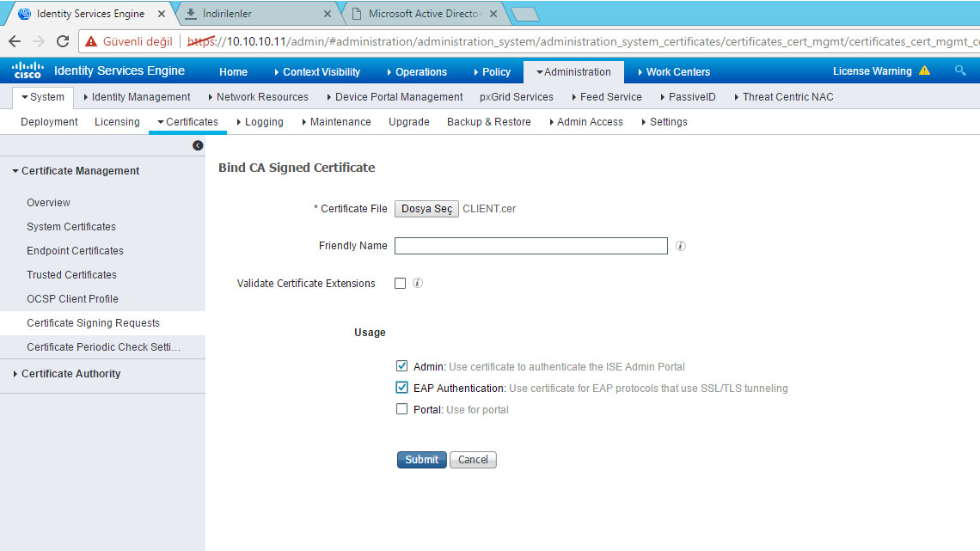Expand the Network Resources submenu
The height and width of the screenshot is (551, 980).
pyautogui.click(x=258, y=97)
